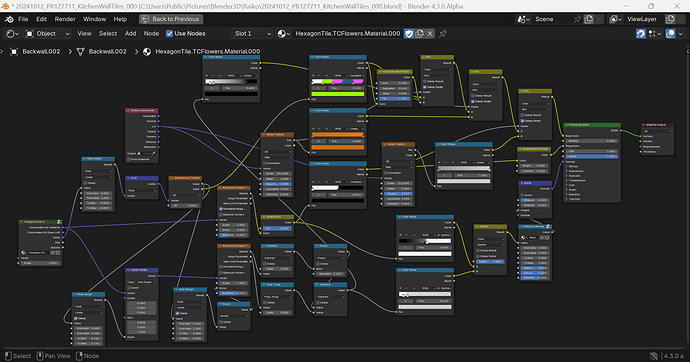Click the 4.3.0 a version text
690x362 pixels.
coord(674,356)
